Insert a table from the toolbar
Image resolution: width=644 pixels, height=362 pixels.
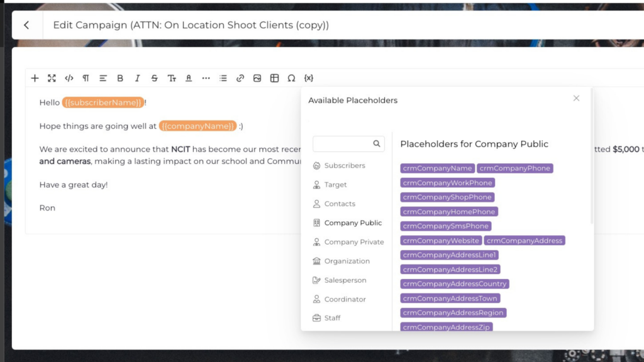pyautogui.click(x=274, y=79)
